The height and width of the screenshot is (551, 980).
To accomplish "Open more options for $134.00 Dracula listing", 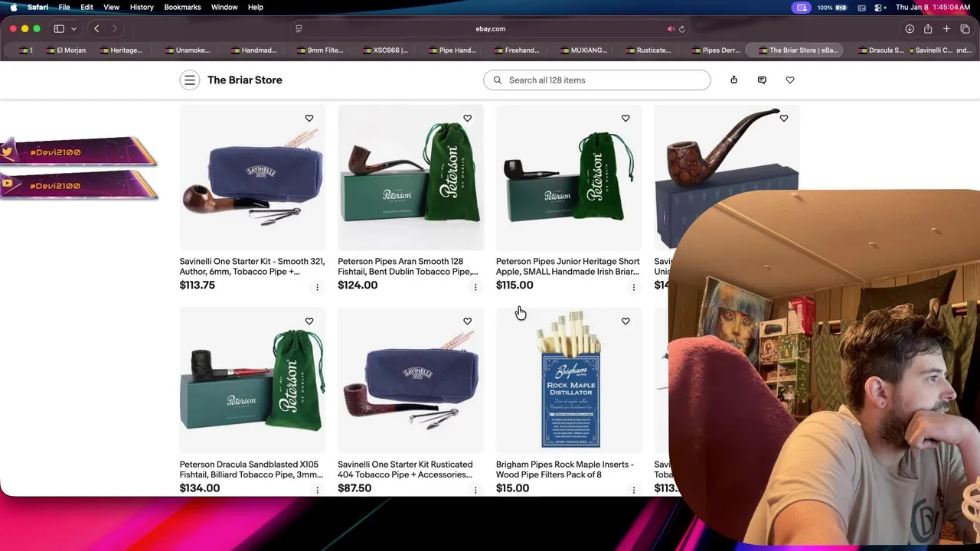I will (317, 490).
